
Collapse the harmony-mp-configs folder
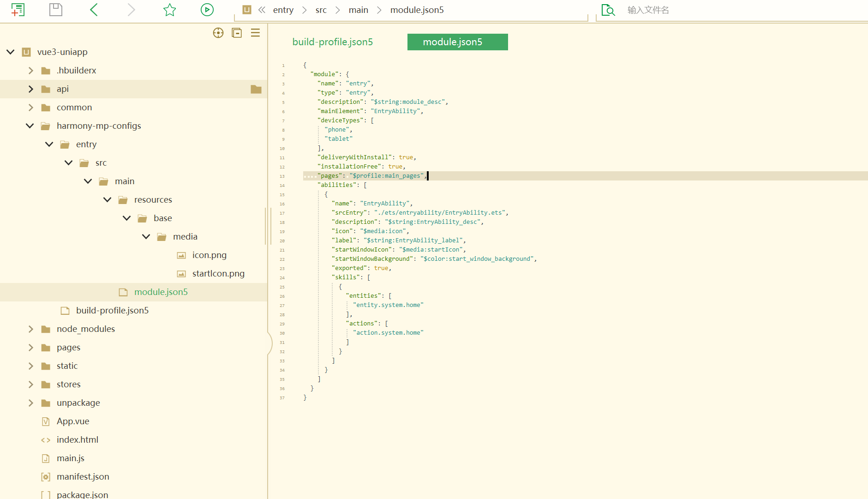tap(30, 126)
